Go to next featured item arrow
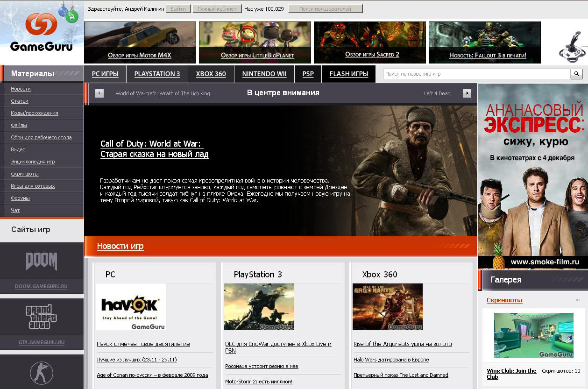The height and width of the screenshot is (389, 588). pyautogui.click(x=467, y=93)
